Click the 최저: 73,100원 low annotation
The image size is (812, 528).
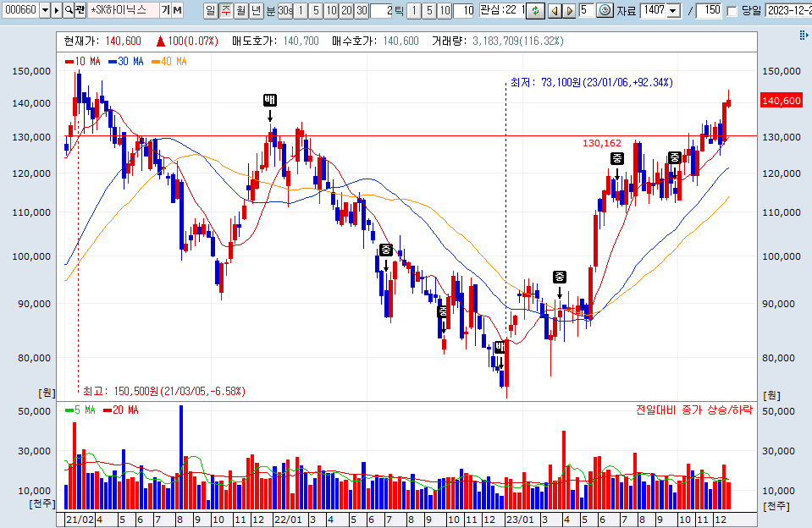(x=591, y=82)
